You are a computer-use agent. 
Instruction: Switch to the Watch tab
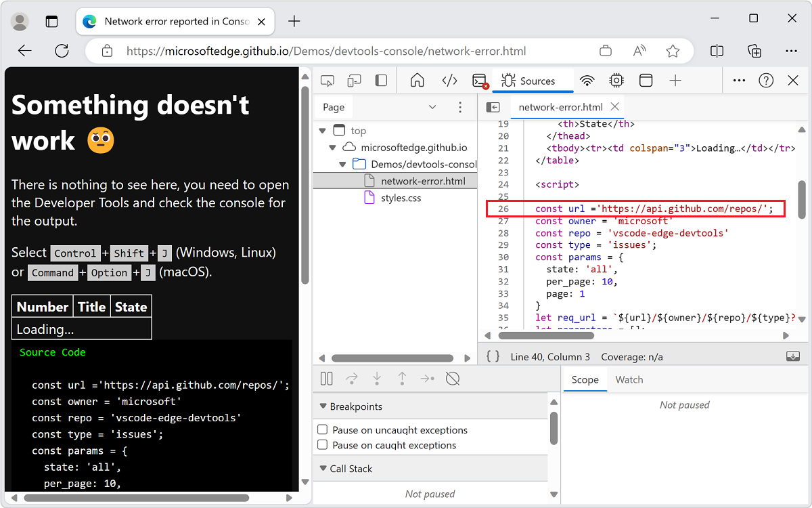pos(629,379)
